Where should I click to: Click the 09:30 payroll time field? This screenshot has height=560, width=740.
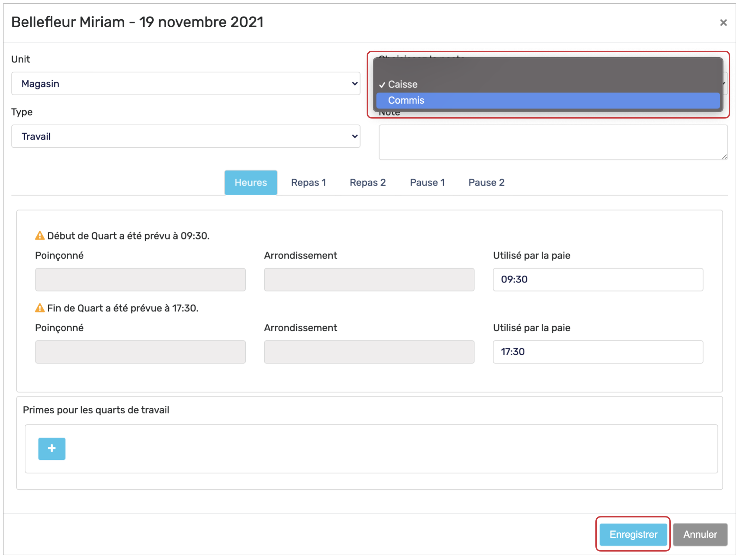click(597, 279)
